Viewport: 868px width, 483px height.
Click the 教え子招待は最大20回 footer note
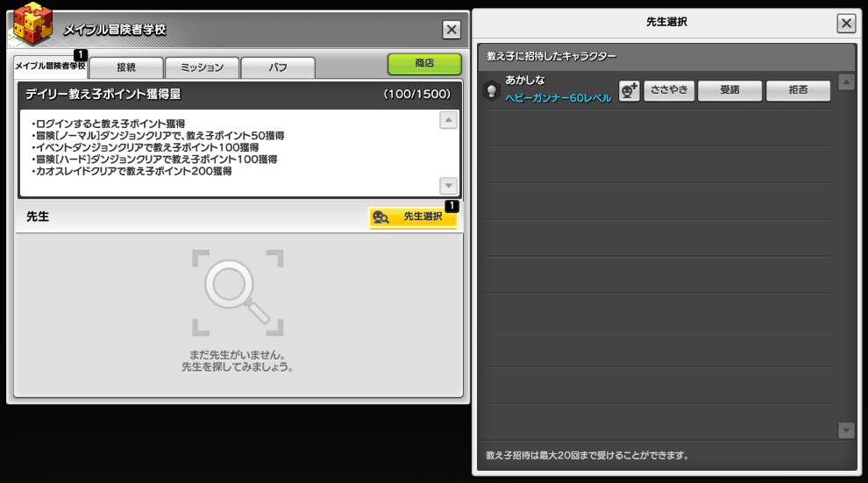coord(587,456)
